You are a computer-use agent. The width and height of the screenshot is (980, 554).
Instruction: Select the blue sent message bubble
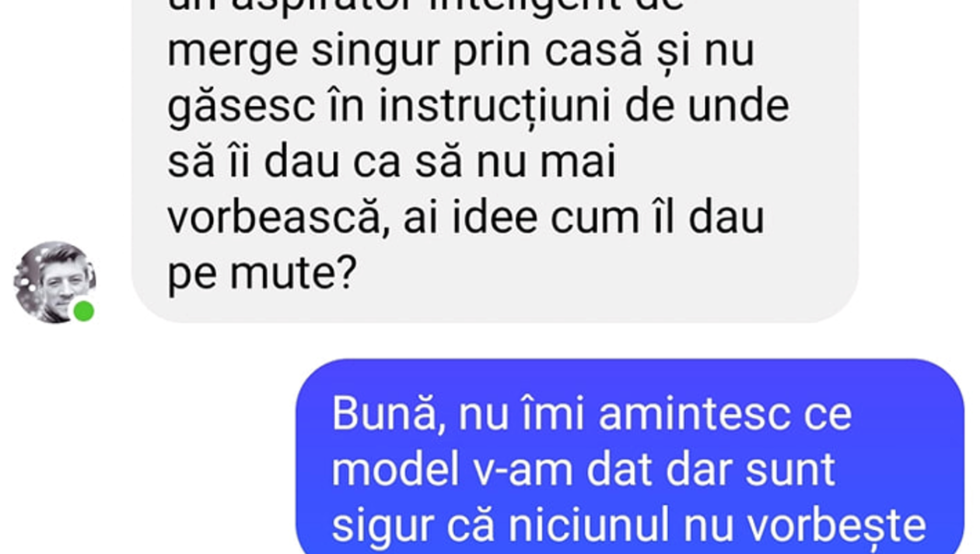click(x=630, y=457)
